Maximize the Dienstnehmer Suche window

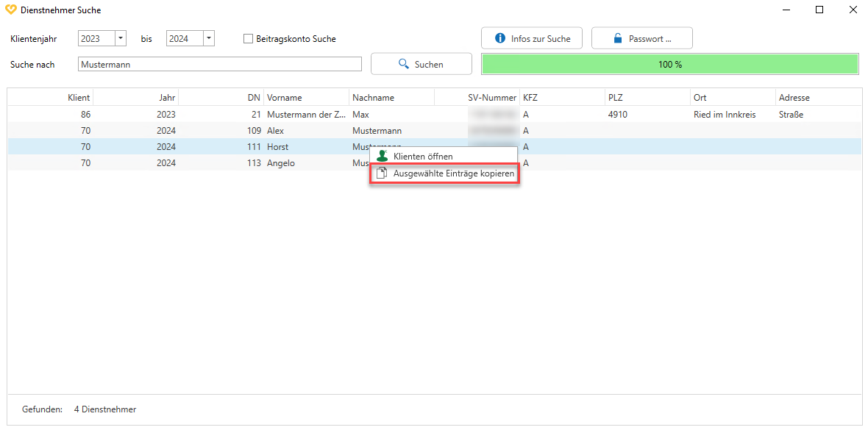819,10
